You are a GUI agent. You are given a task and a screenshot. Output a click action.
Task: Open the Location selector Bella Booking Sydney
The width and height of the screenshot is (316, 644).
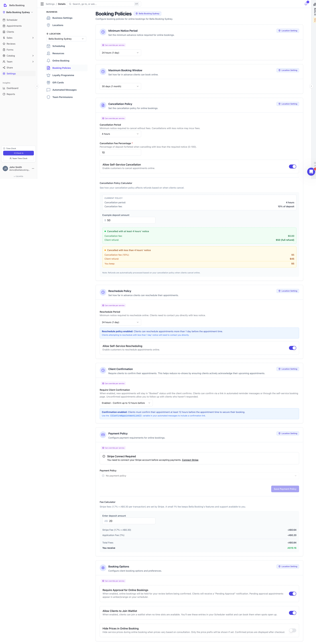tap(66, 39)
